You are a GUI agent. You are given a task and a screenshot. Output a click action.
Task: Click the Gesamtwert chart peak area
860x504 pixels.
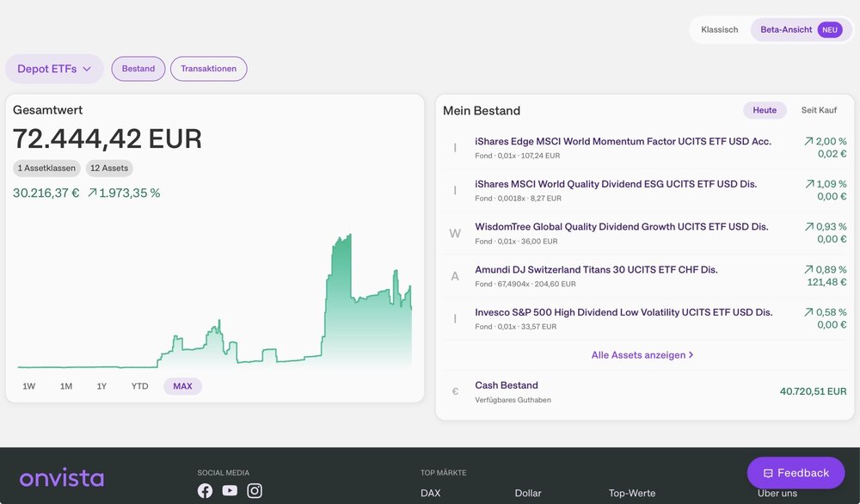click(342, 248)
